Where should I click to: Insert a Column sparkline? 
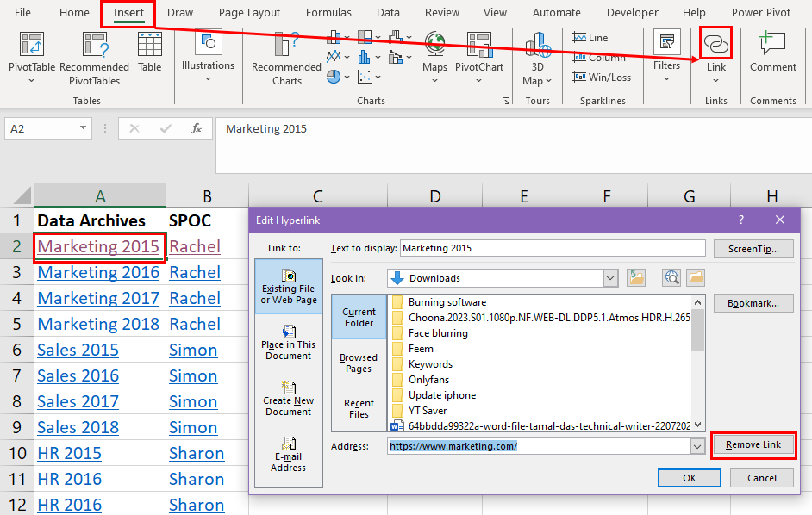point(599,58)
